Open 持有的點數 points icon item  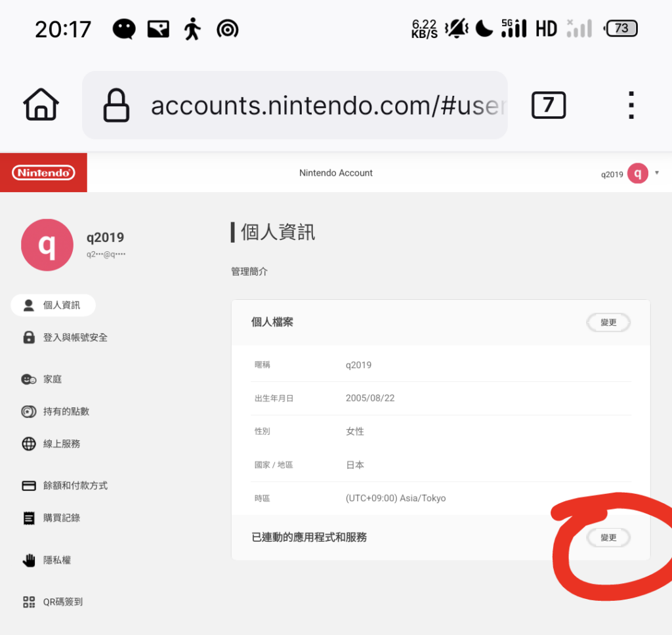click(56, 412)
